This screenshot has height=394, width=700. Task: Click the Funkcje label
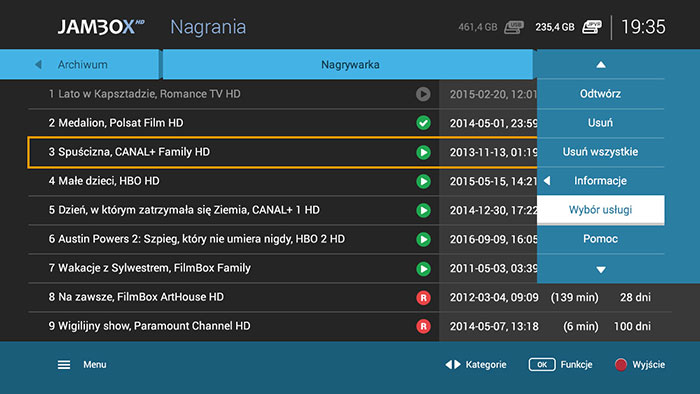(x=576, y=365)
